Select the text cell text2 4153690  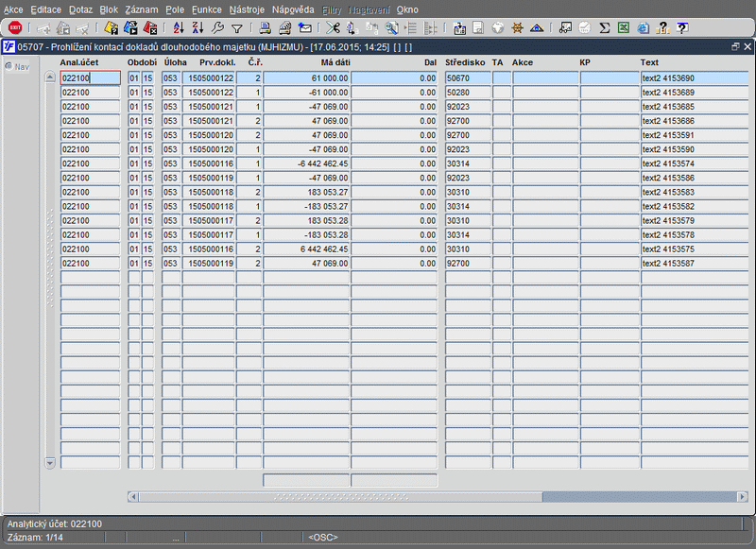pyautogui.click(x=695, y=78)
